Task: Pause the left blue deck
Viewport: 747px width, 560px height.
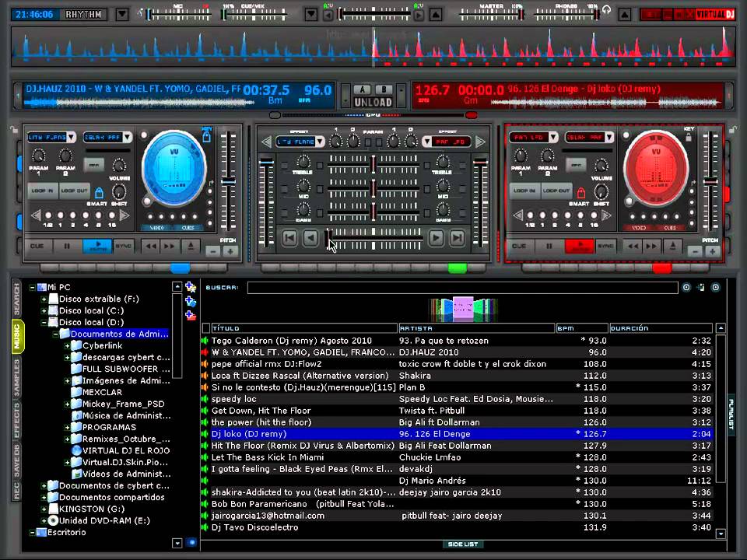Action: coord(67,247)
